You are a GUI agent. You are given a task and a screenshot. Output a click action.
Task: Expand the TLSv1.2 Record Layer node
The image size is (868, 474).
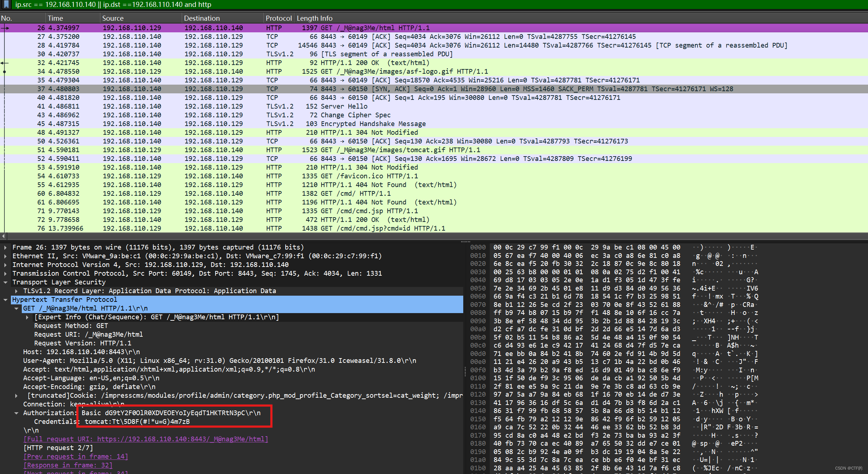click(16, 291)
